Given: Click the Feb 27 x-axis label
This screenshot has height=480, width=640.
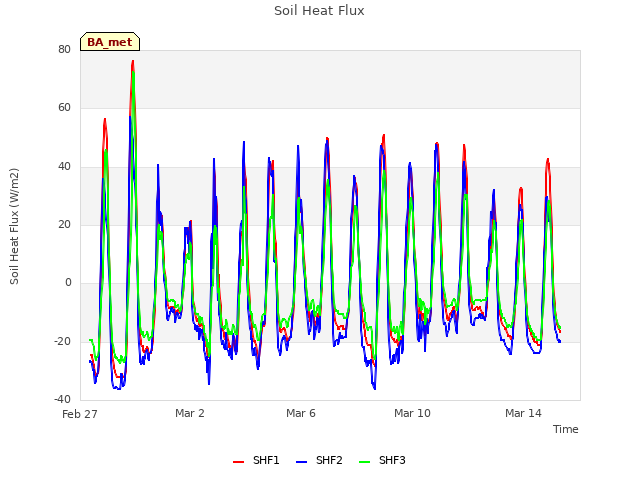Looking at the screenshot, I should pos(80,414).
